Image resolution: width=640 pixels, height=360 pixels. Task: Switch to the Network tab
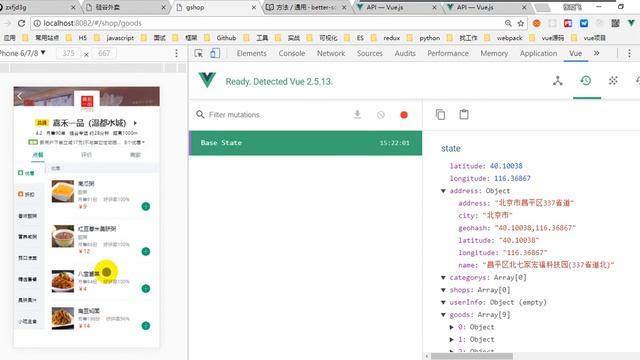tap(331, 53)
